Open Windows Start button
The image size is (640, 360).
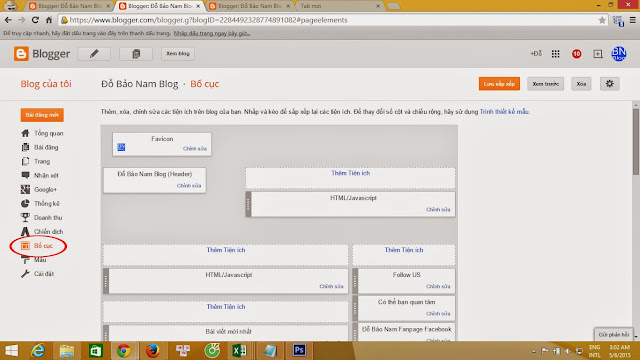pyautogui.click(x=11, y=351)
